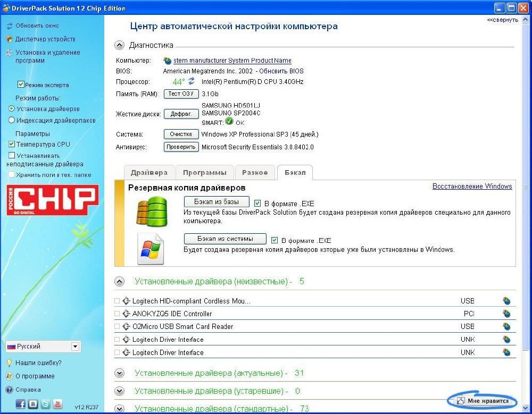Viewport: 532px width, 414px height.
Task: Click the Facebook icon in sidebar
Action: pyautogui.click(x=21, y=403)
